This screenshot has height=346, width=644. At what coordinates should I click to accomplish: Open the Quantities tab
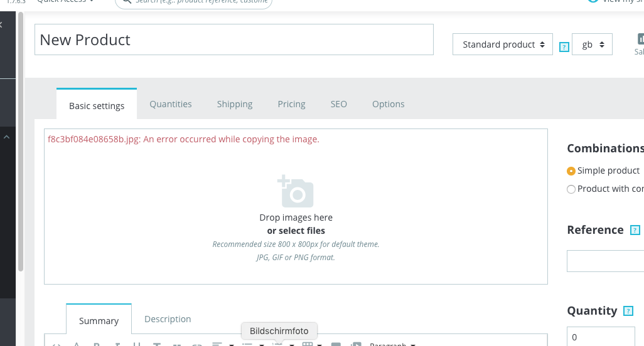tap(171, 104)
